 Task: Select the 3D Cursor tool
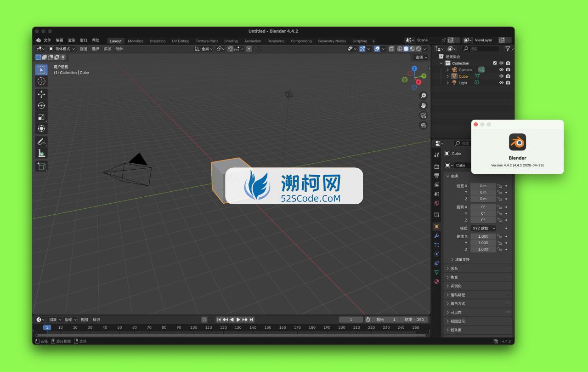(x=41, y=81)
